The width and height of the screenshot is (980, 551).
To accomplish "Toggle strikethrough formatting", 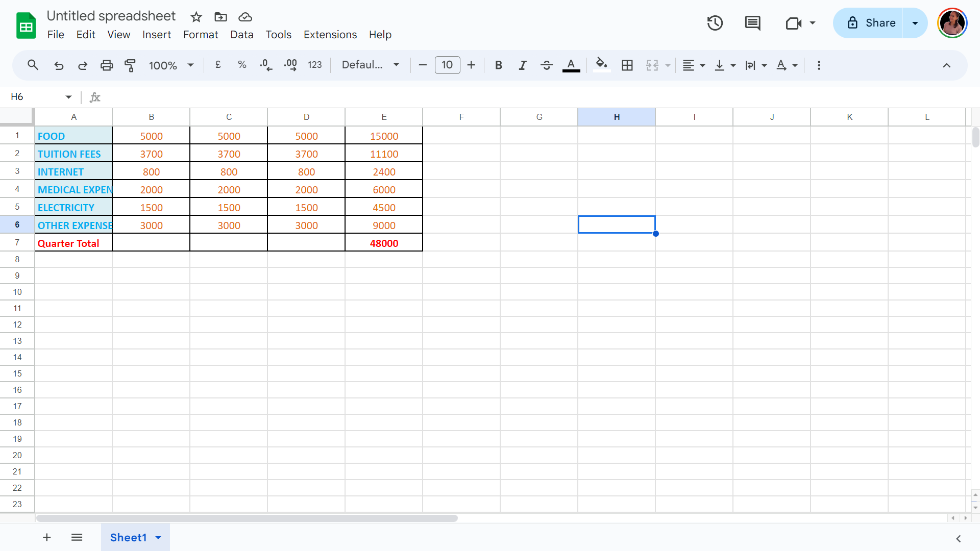I will [x=547, y=65].
